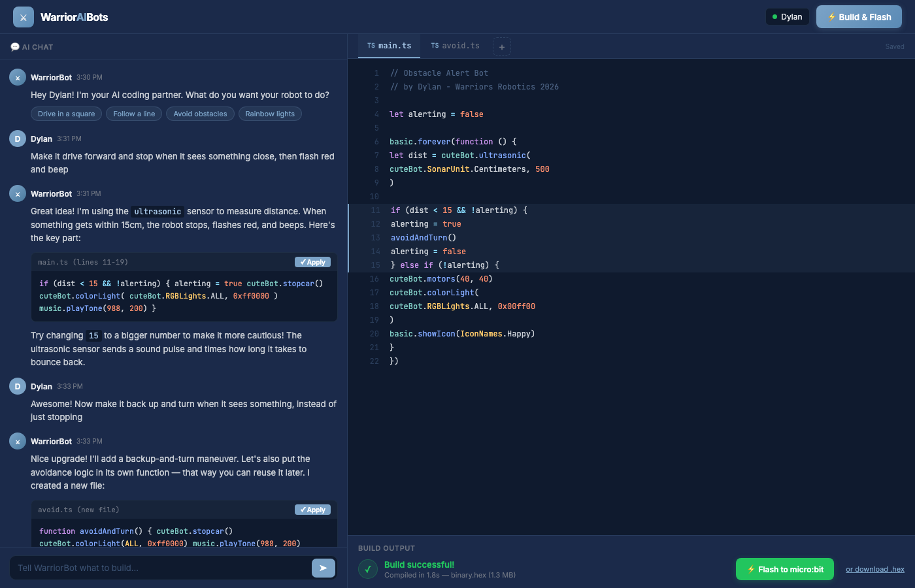Click the lightning icon on Build & Flash

click(x=831, y=16)
